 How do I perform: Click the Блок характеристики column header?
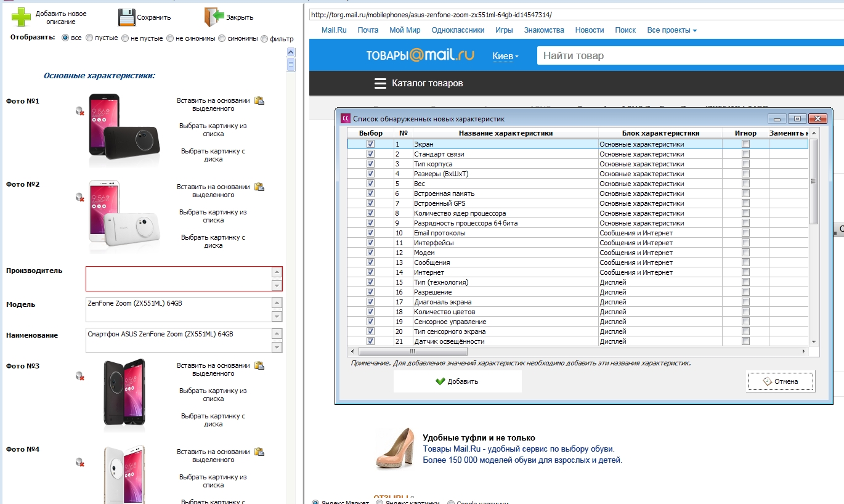[660, 133]
